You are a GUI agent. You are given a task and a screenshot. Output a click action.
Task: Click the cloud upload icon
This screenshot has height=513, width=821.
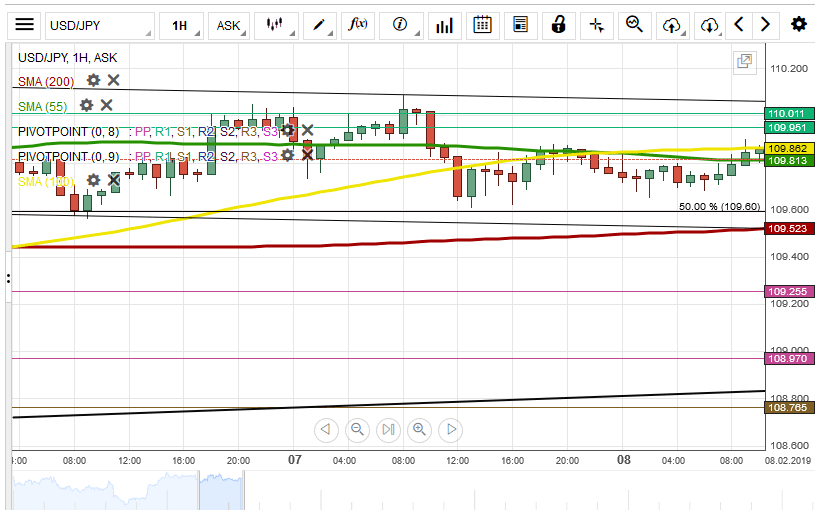click(672, 25)
